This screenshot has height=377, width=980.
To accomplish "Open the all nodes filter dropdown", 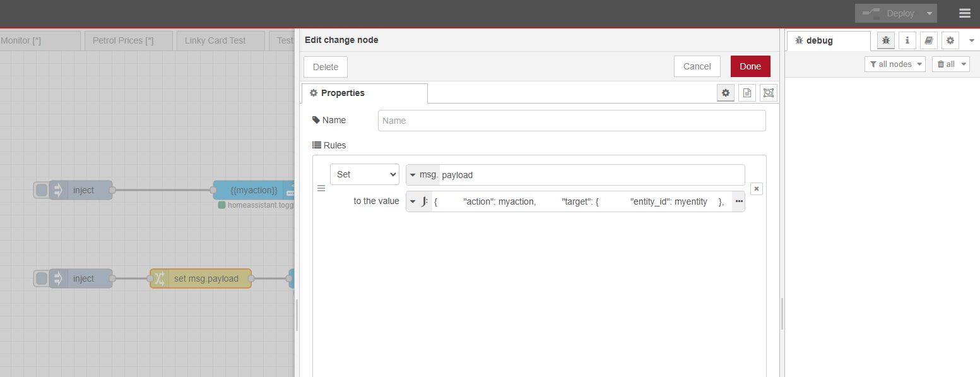I will pyautogui.click(x=895, y=64).
